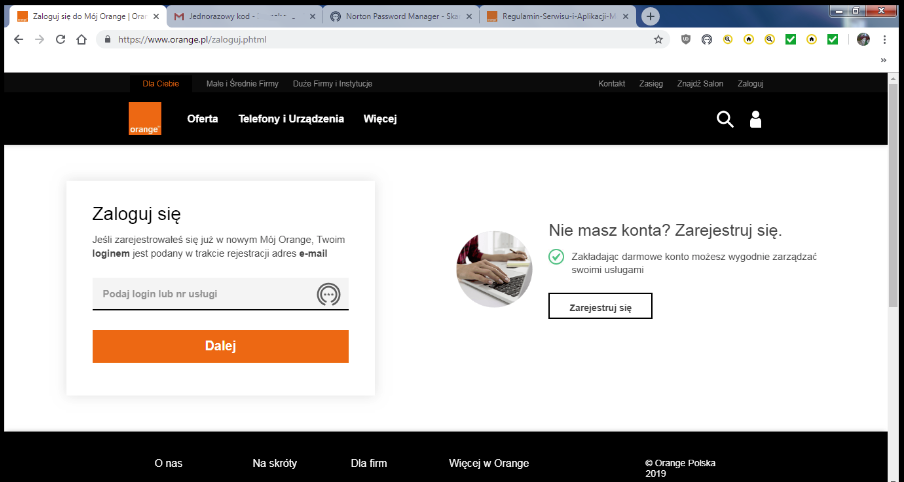Reload the page with the refresh icon

[x=60, y=40]
